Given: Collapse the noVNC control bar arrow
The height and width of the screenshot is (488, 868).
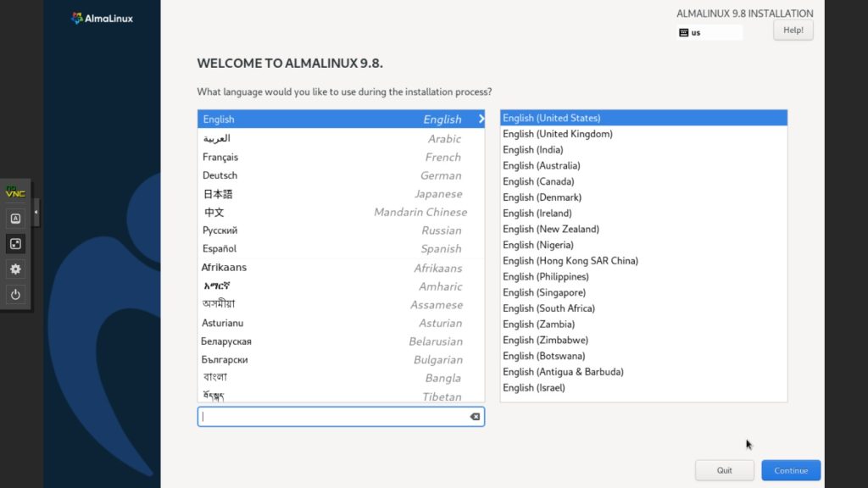Looking at the screenshot, I should (x=36, y=213).
